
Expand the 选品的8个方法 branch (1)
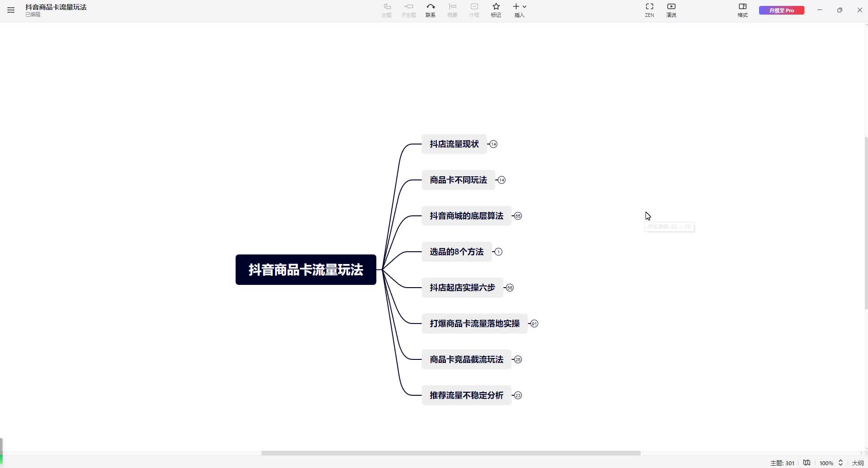(x=498, y=252)
